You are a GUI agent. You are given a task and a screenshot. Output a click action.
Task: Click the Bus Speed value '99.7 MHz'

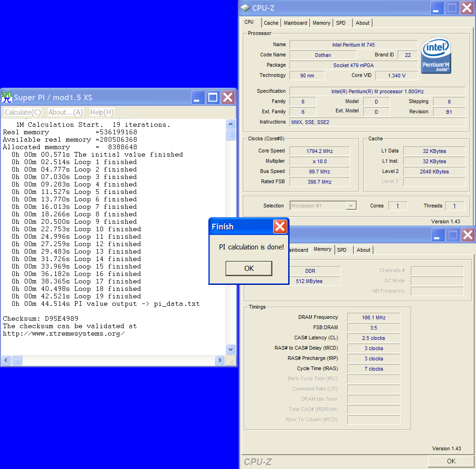(x=320, y=172)
